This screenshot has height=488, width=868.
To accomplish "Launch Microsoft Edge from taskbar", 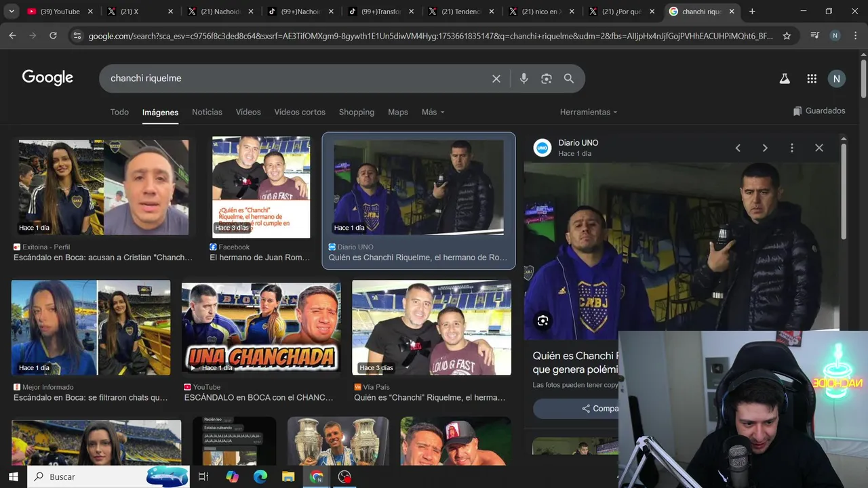I will click(260, 476).
